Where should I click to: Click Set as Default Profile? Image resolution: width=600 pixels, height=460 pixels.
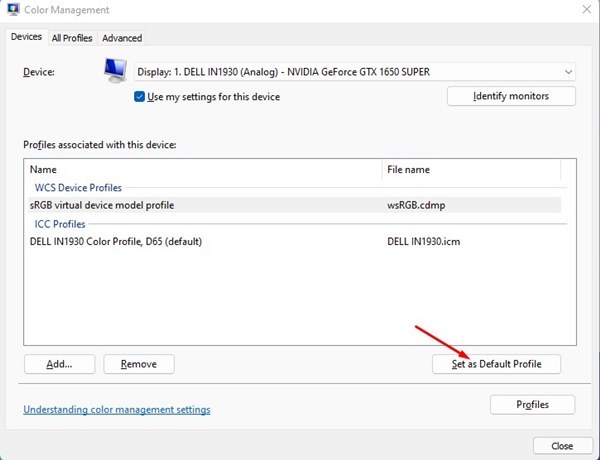pyautogui.click(x=496, y=364)
